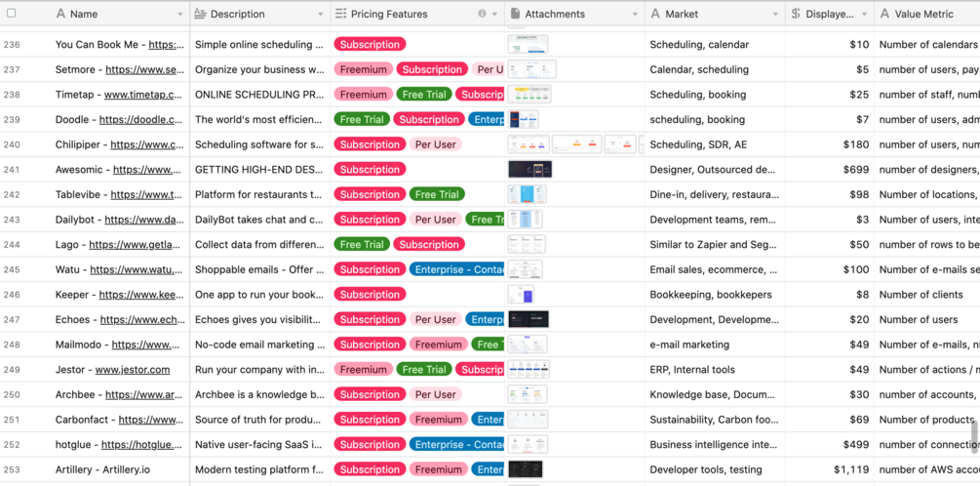The width and height of the screenshot is (980, 486).
Task: Select the $180 price cell
Action: coord(830,144)
